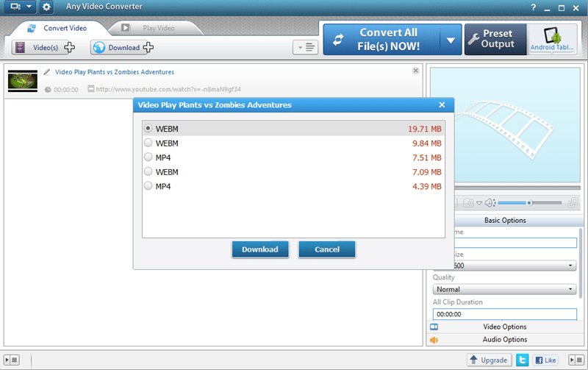Viewport: 588px width, 370px height.
Task: Expand the Video Options section
Action: pos(505,327)
